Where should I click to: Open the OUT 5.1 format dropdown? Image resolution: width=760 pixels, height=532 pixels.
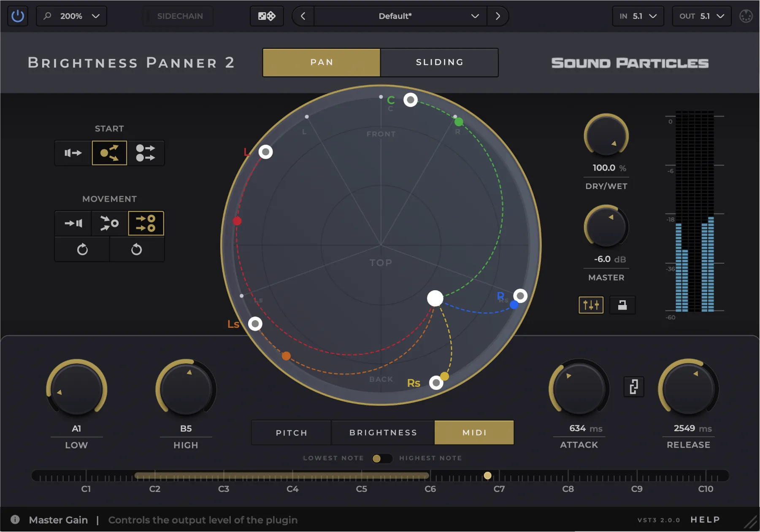(x=701, y=16)
